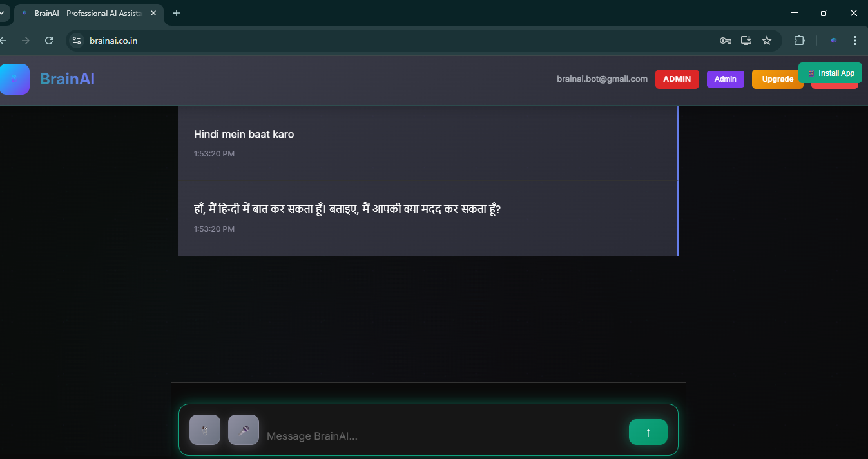Click the red ADMIN button
This screenshot has width=868, height=459.
pyautogui.click(x=677, y=79)
